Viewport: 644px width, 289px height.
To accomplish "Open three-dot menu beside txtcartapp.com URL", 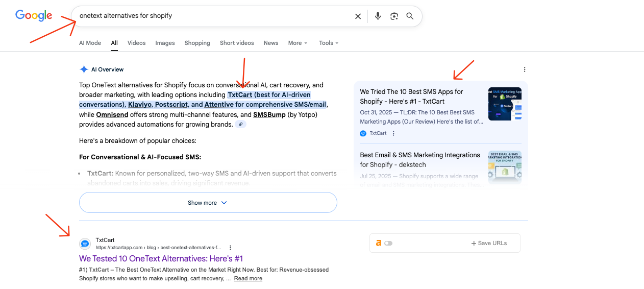I will (230, 248).
